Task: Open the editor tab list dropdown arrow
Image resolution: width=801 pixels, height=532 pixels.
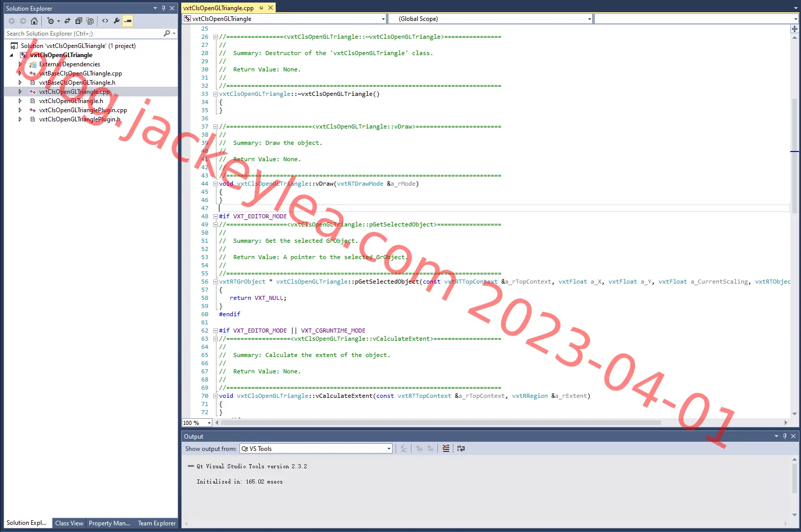Action: (795, 8)
